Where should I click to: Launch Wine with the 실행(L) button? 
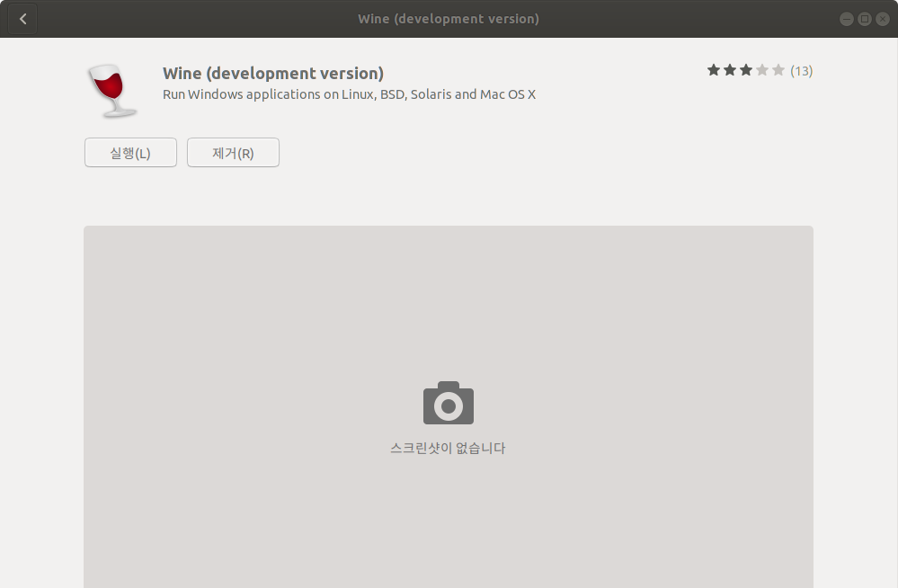click(130, 153)
